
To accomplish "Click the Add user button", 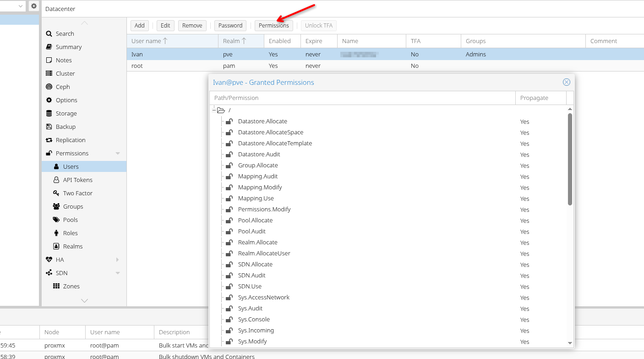I will pyautogui.click(x=140, y=26).
